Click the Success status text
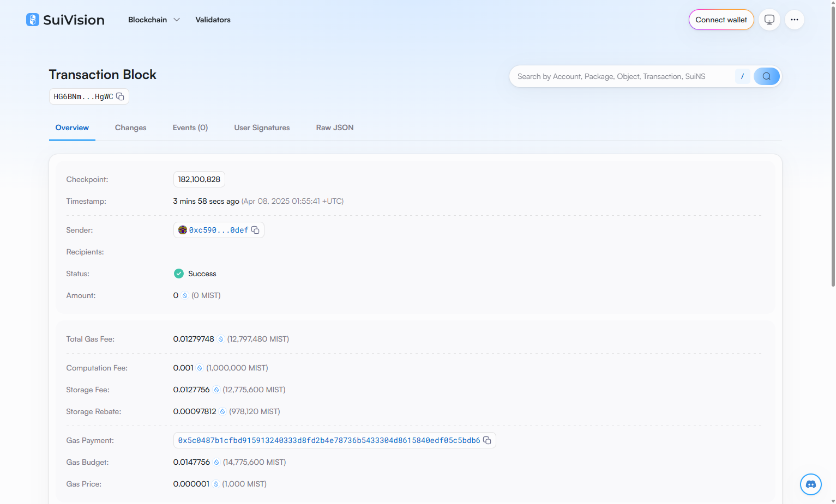Viewport: 836px width, 504px height. (x=202, y=274)
